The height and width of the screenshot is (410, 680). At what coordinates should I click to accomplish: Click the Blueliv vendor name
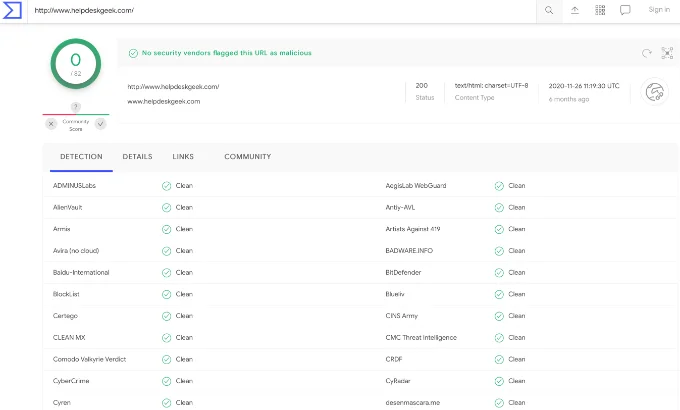point(395,294)
